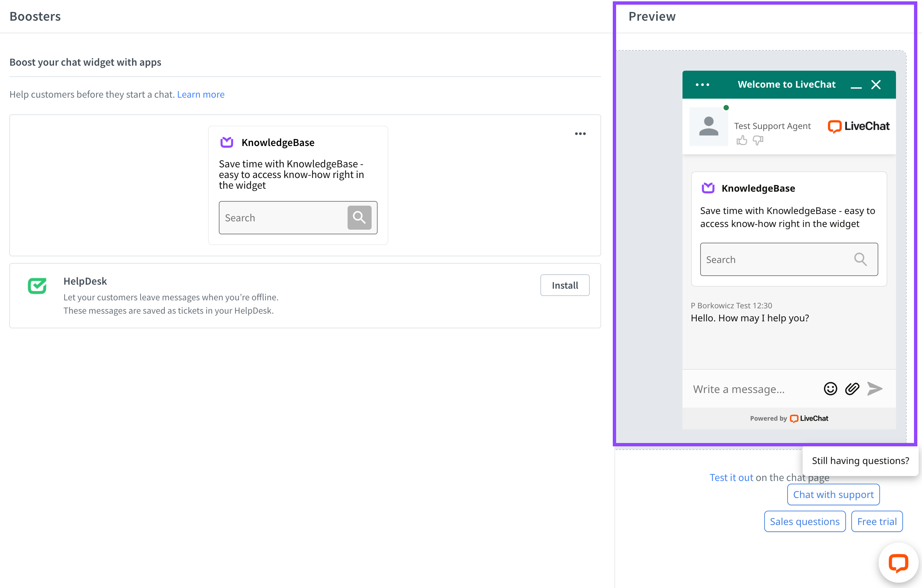Click the Hello. How may I help you? message
The width and height of the screenshot is (922, 588).
click(x=750, y=318)
